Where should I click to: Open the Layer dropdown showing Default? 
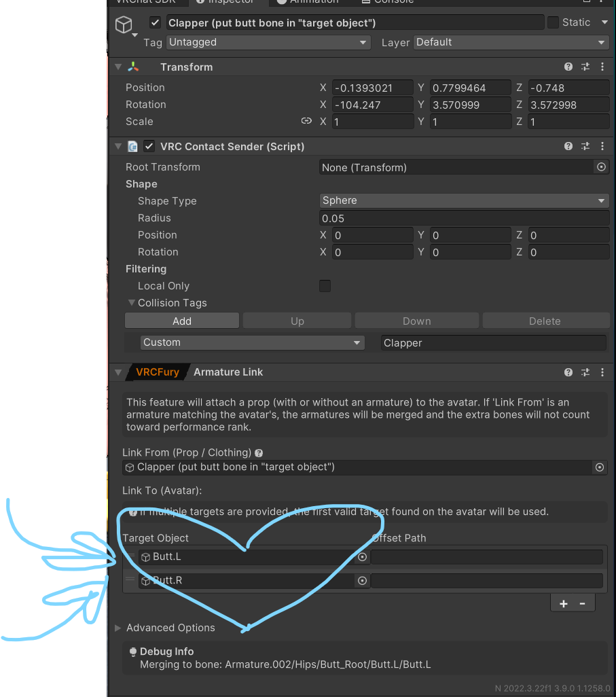click(x=511, y=42)
